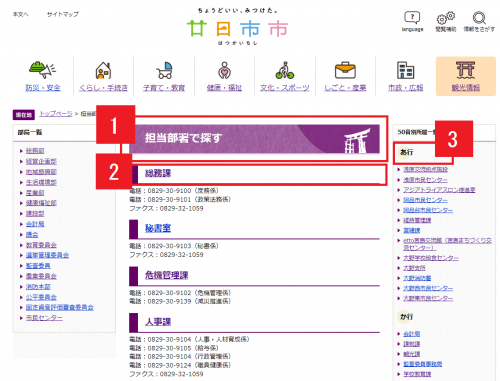Select 選挙管理委員会 in the department list

(47, 255)
